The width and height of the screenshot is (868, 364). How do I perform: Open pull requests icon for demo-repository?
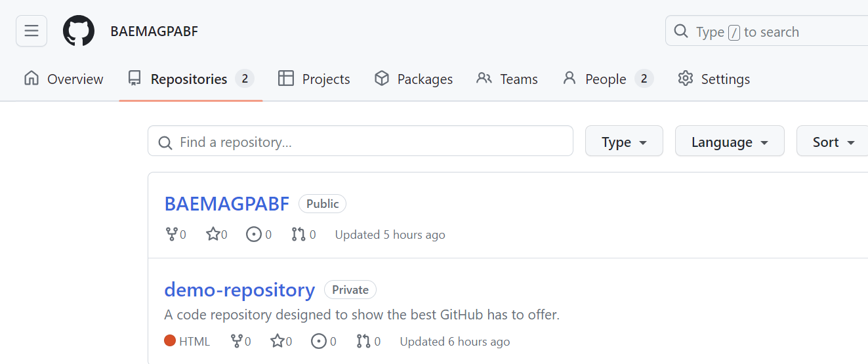point(363,341)
